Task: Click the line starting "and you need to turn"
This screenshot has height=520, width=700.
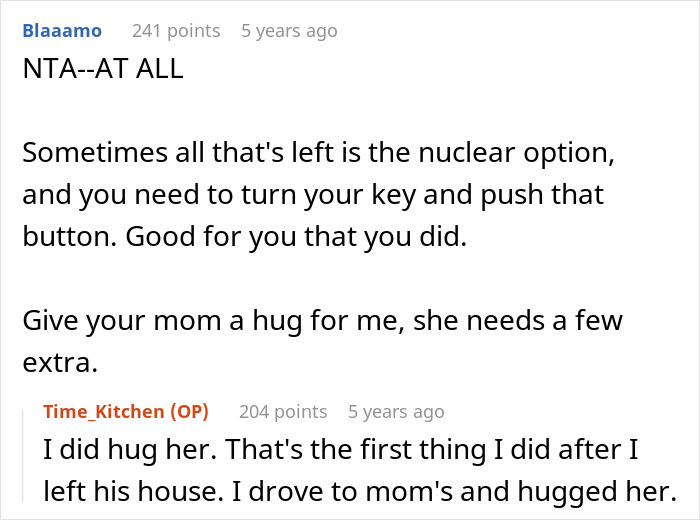Action: [x=313, y=193]
